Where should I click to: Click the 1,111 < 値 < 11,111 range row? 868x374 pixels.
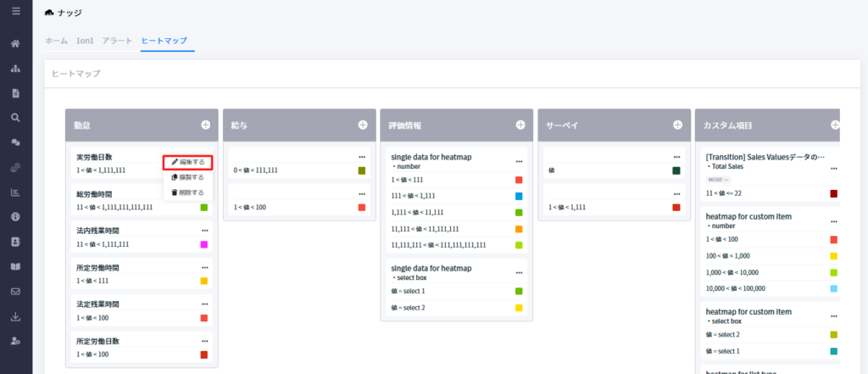[457, 212]
